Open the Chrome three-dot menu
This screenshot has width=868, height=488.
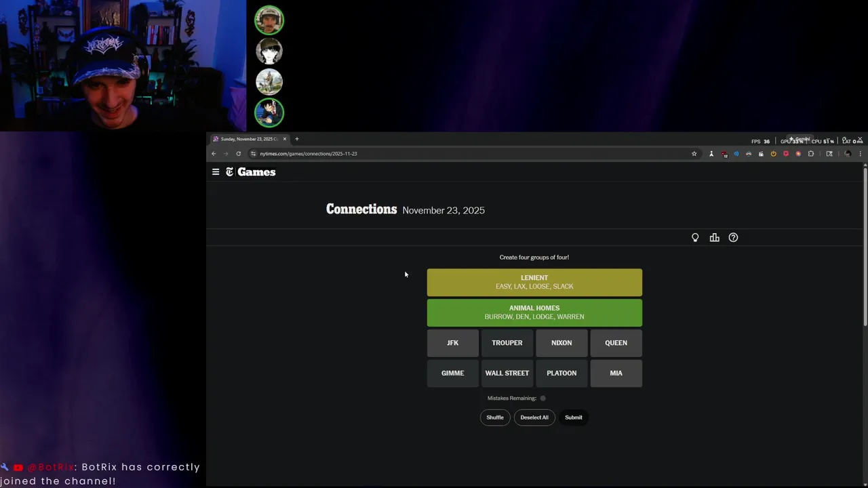(861, 154)
